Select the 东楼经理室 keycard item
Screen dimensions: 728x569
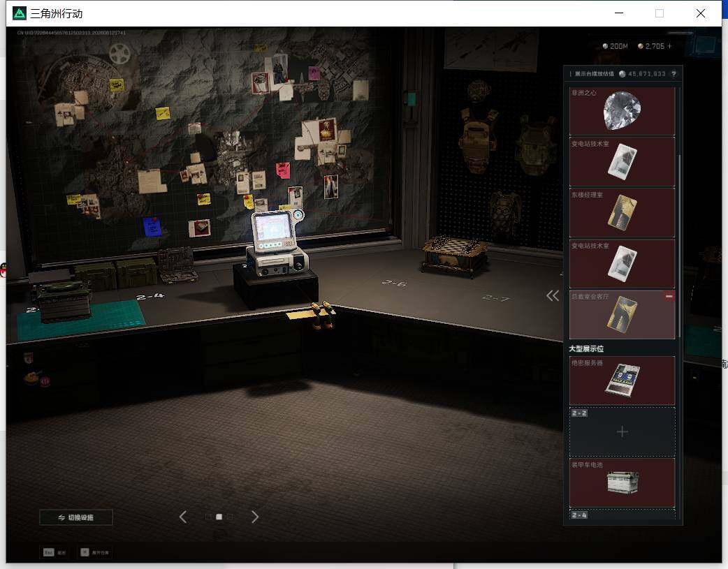tap(622, 212)
